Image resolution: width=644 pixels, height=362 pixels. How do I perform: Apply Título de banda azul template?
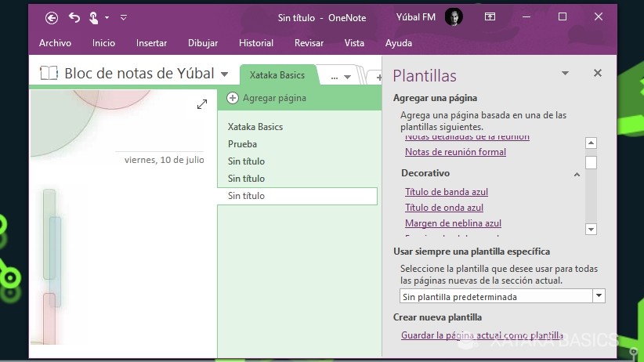[x=447, y=192]
